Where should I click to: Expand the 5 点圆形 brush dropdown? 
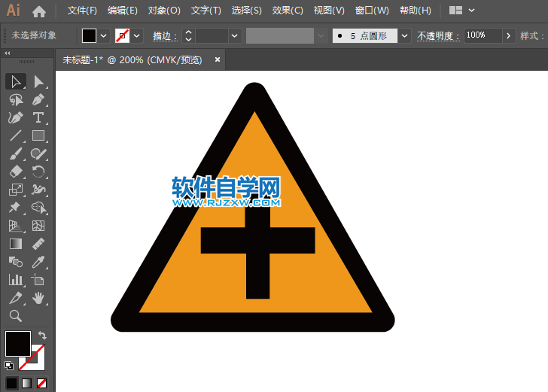[405, 35]
